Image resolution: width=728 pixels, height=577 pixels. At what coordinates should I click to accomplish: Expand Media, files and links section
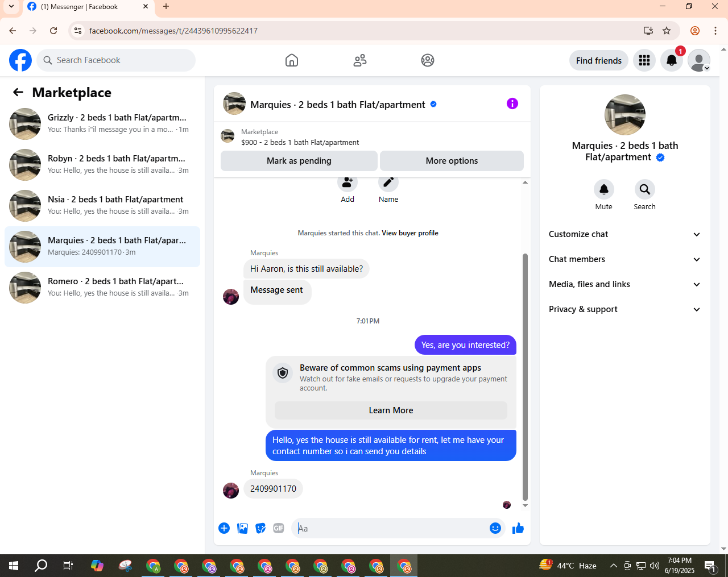(625, 284)
